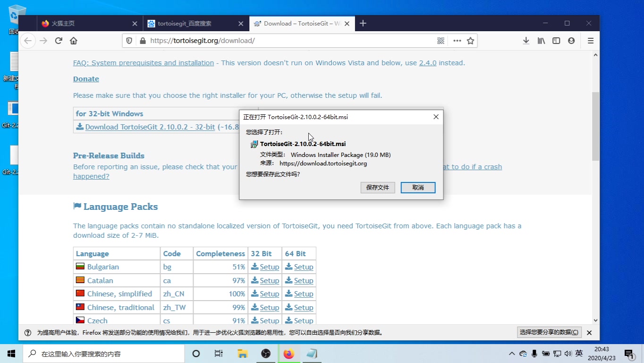Open the 2.4.0 version link
This screenshot has height=363, width=644.
(x=428, y=63)
